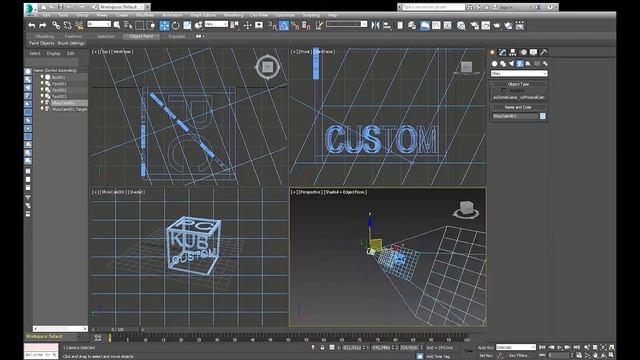This screenshot has height=360, width=640.
Task: Click the Mirror tool icon
Action: (x=376, y=26)
